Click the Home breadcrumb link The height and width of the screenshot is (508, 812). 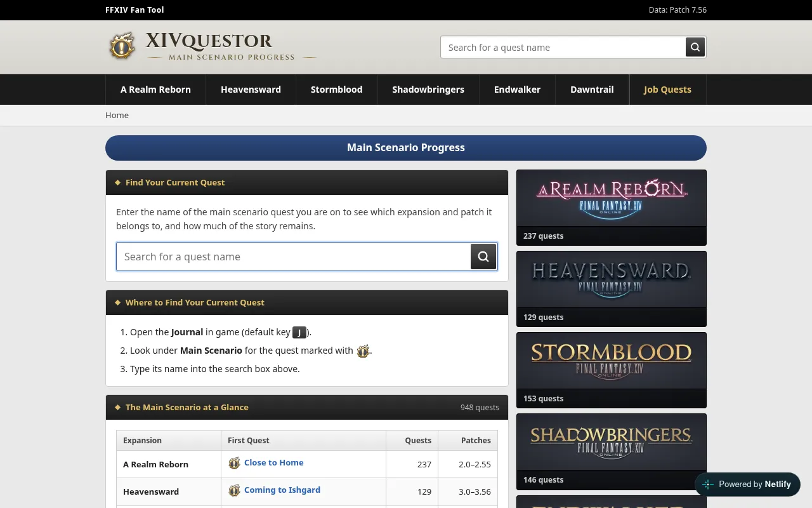(117, 115)
